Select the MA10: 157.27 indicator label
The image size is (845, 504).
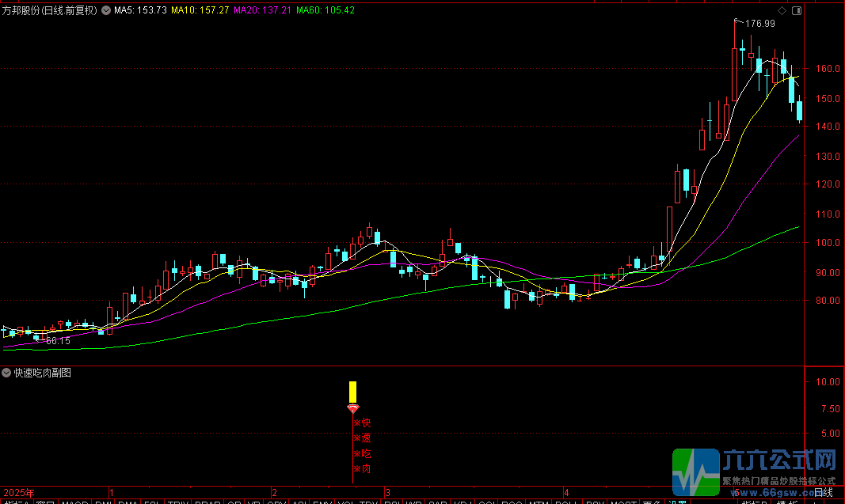click(200, 10)
